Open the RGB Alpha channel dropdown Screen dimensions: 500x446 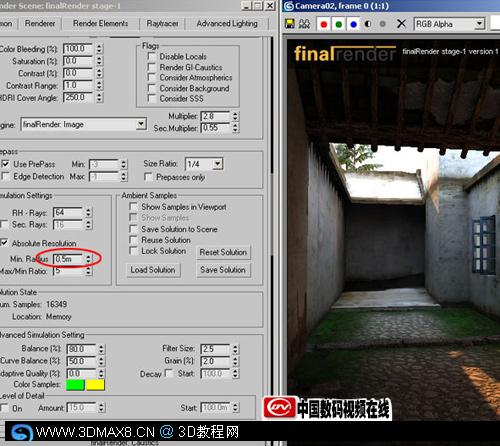tap(449, 24)
